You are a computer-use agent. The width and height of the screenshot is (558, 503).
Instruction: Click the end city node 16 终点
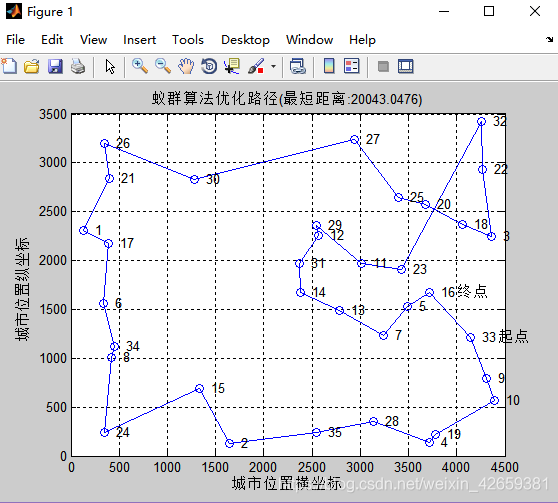[x=430, y=293]
